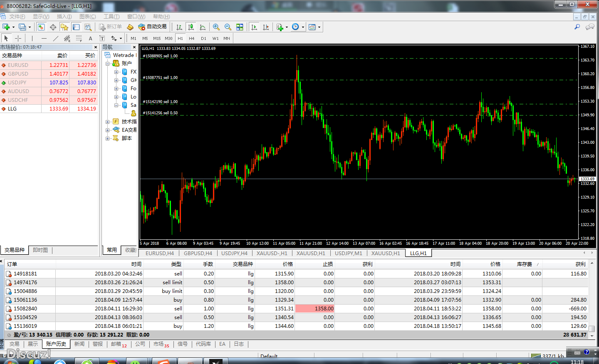599x364 pixels.
Task: Switch to the XAUUSD-,H1 chart tab
Action: [272, 253]
